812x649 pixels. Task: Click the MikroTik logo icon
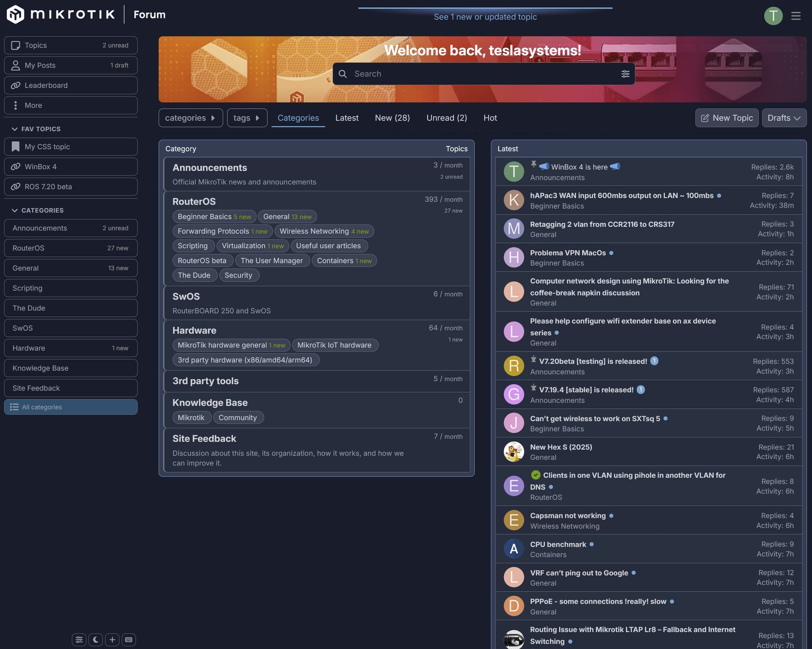pyautogui.click(x=15, y=14)
